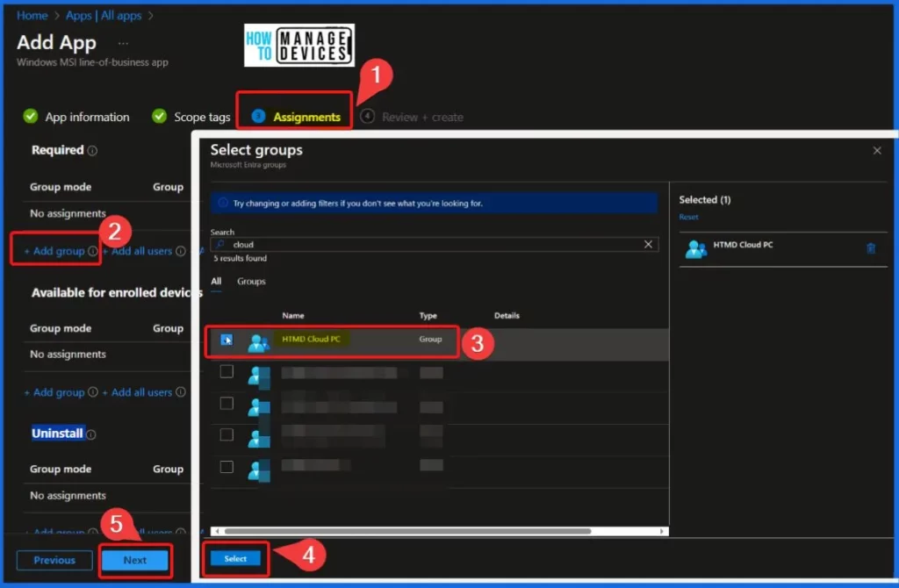Click Reset under Selected (1)
The width and height of the screenshot is (899, 588).
coord(688,217)
